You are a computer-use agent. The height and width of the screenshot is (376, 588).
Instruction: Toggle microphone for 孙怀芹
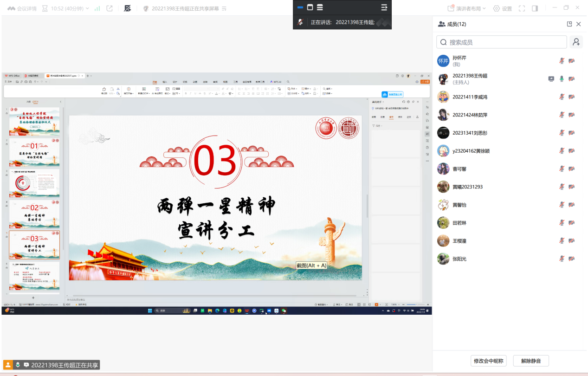[562, 61]
